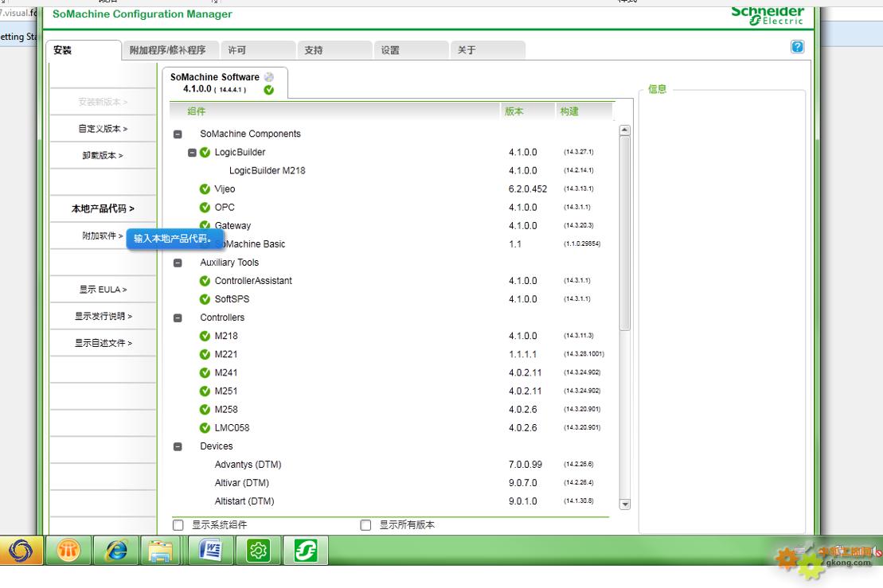The image size is (883, 588).
Task: Click the Advantys version 7.0.0.99
Action: click(x=526, y=465)
